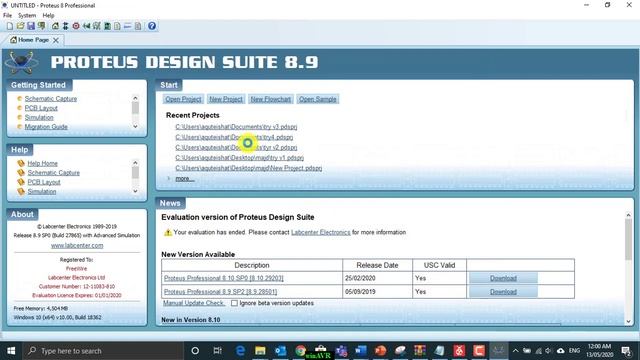Open the Bill of Materials toolbar icon
Screen dimensions: 640x360
(118, 26)
